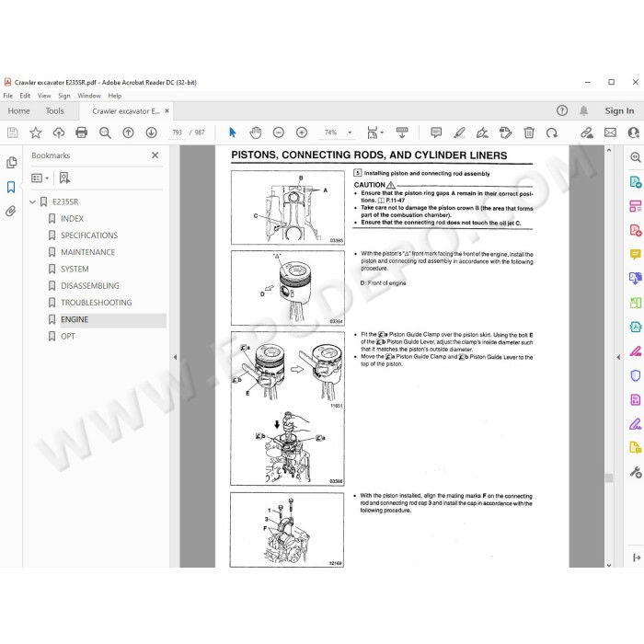Print the document using the printer icon

(x=82, y=132)
